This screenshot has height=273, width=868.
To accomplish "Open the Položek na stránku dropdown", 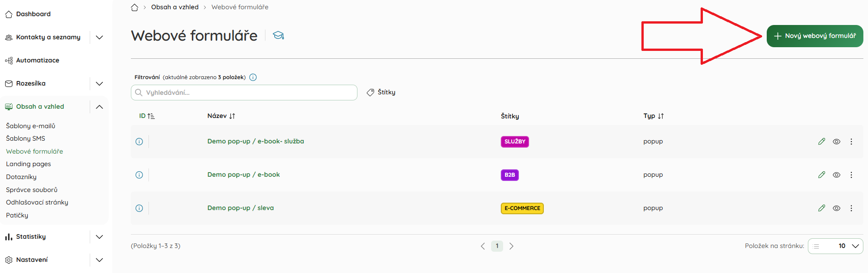I will point(835,246).
